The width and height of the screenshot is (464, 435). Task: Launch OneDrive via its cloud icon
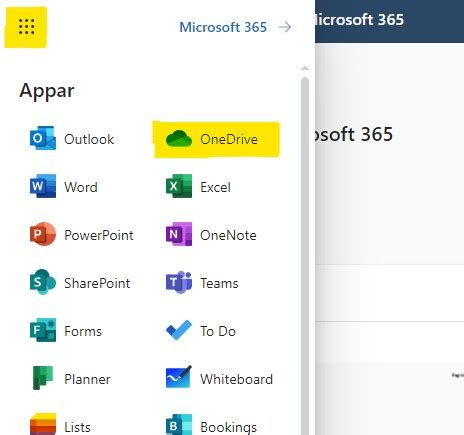pos(179,139)
